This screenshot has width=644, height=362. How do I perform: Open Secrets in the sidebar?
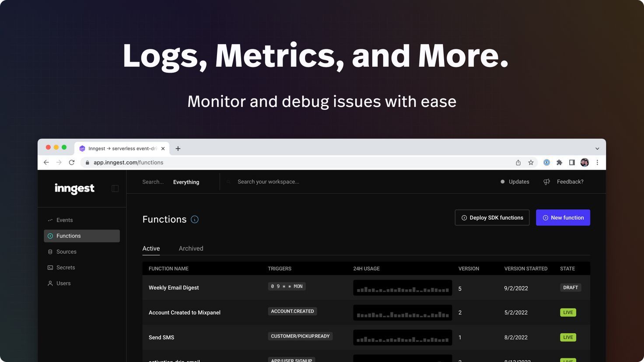(82, 268)
